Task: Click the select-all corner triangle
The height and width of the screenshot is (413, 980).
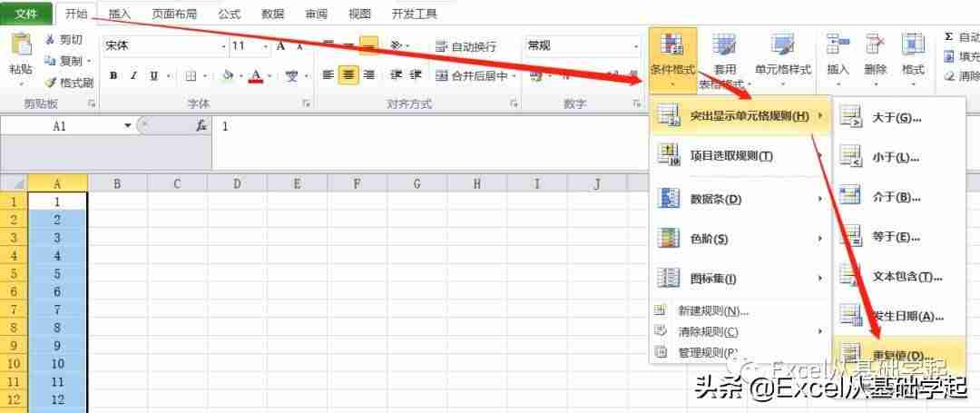Action: click(14, 183)
